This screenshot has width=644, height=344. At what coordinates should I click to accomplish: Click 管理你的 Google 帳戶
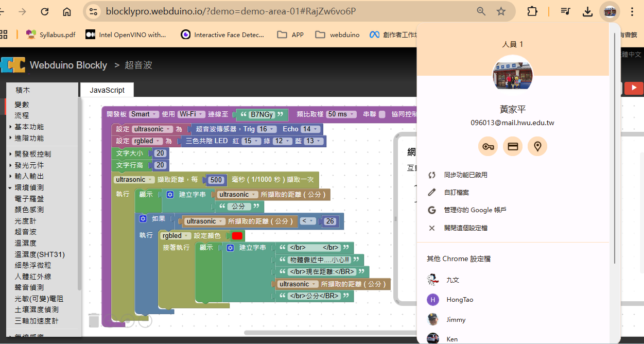click(x=475, y=210)
